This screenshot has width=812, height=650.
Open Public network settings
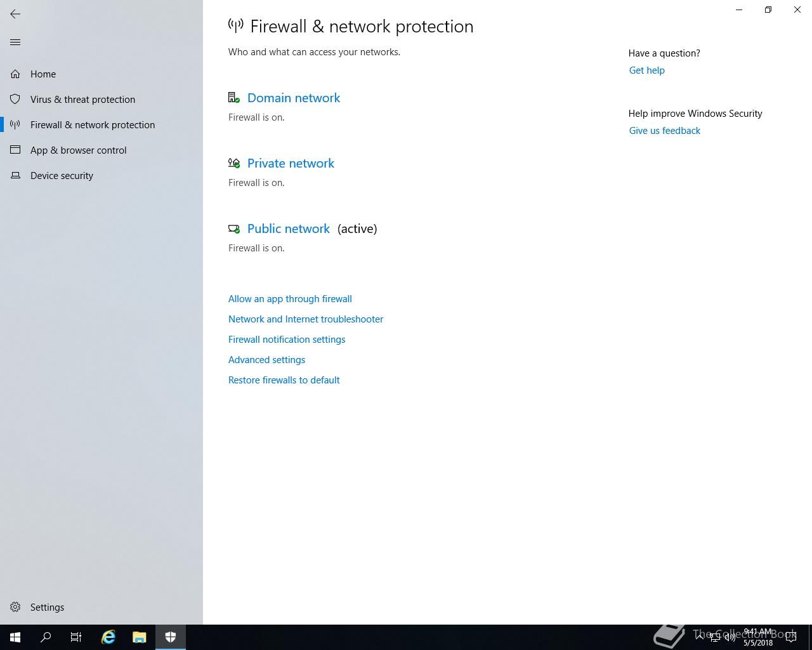[289, 229]
